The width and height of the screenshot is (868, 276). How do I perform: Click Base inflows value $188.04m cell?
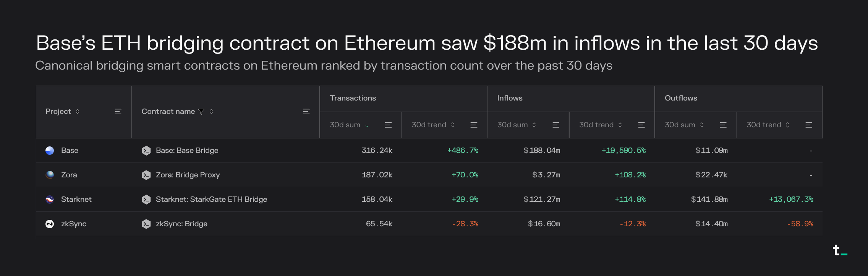tap(542, 151)
